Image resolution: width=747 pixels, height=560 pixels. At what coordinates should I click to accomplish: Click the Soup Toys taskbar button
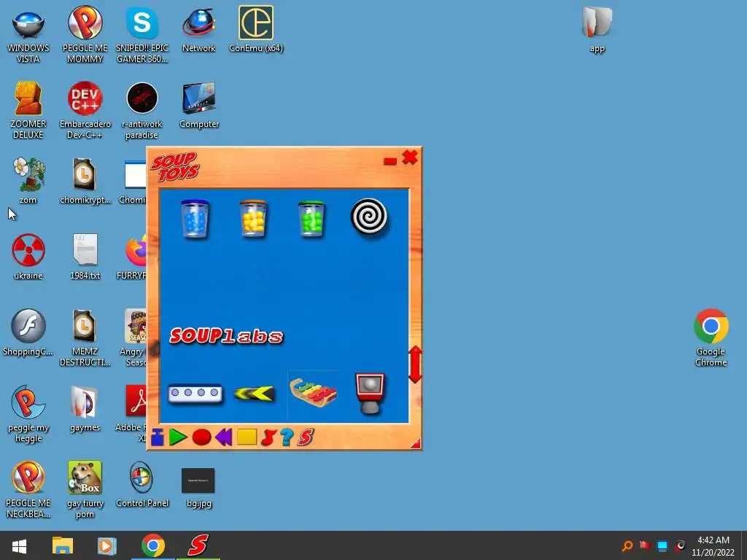point(198,545)
